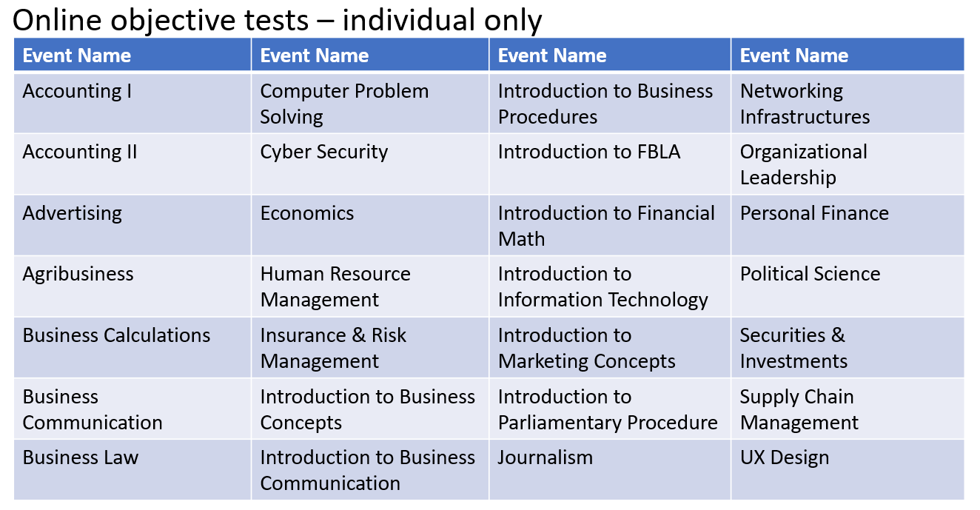The image size is (980, 510).
Task: Select the Cyber Security event cell
Action: [370, 164]
